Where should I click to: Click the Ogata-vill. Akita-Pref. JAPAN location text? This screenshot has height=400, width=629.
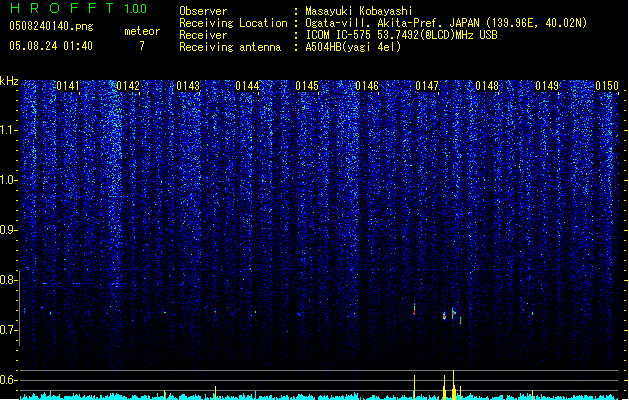446,23
